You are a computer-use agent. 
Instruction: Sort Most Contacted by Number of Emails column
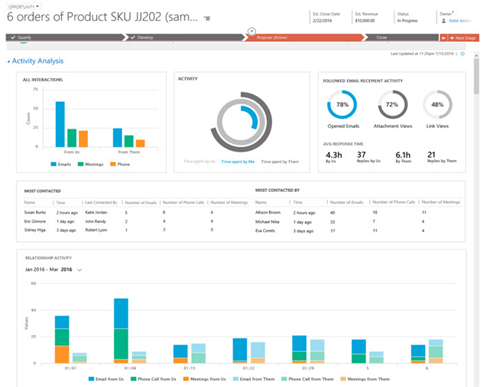[141, 202]
